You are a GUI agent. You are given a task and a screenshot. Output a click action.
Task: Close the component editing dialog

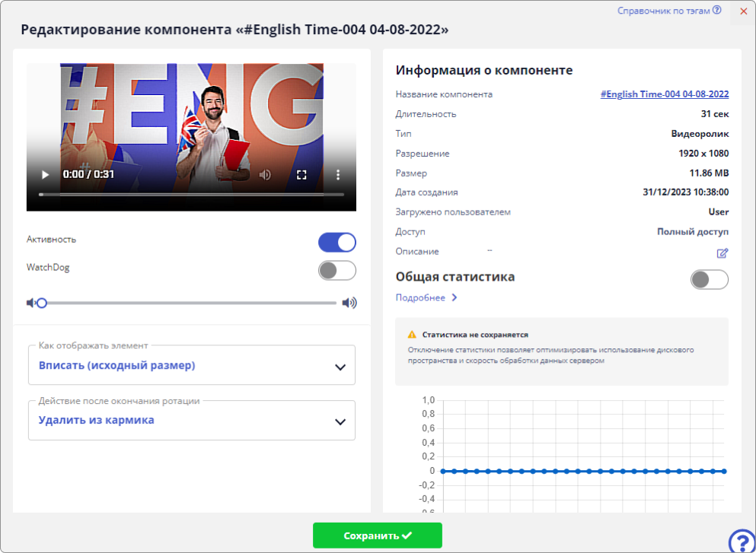[x=744, y=11]
